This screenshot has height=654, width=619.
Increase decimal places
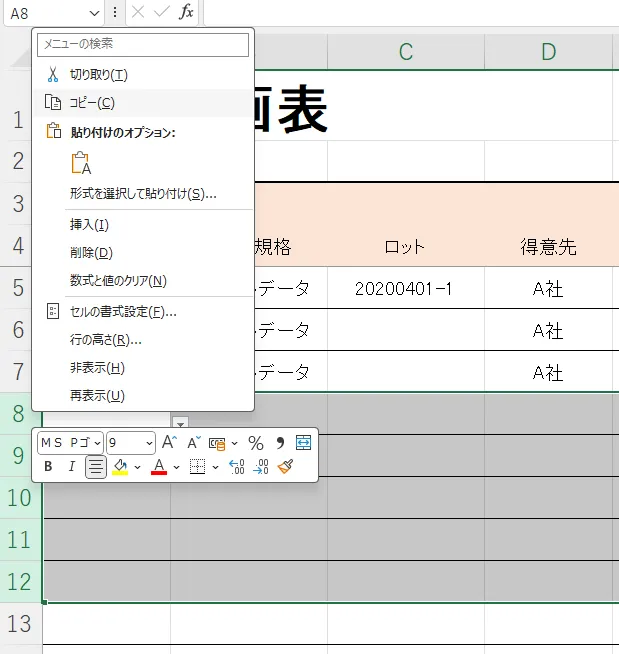237,467
